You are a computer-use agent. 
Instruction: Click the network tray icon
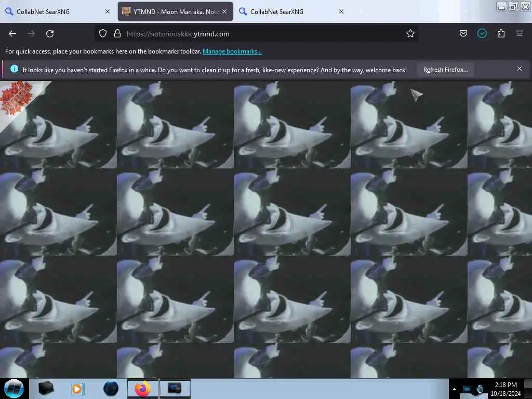pos(467,389)
